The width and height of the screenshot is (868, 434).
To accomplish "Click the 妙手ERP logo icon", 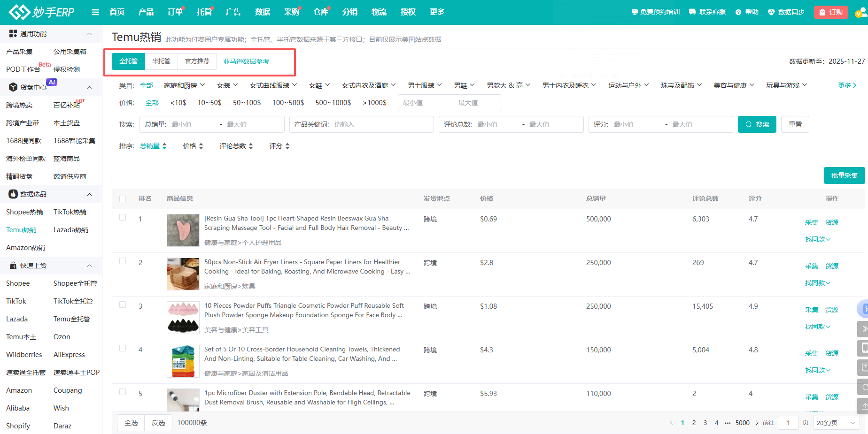I will click(19, 12).
